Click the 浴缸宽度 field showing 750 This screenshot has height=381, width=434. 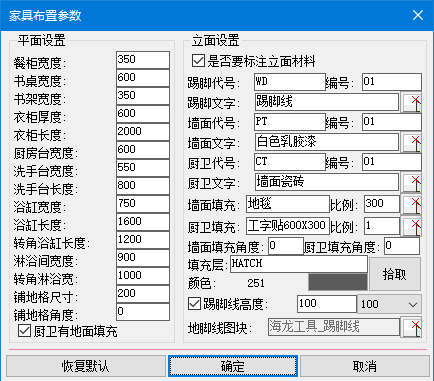coord(143,204)
